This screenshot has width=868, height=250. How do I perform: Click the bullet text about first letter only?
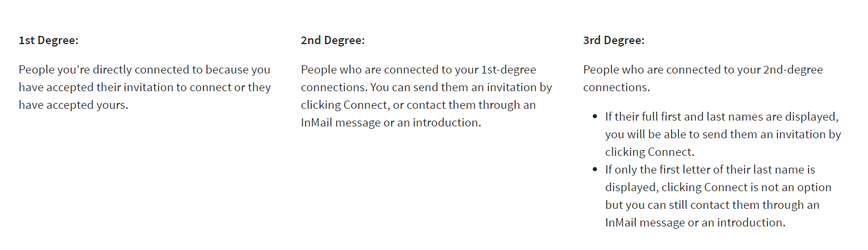[717, 196]
